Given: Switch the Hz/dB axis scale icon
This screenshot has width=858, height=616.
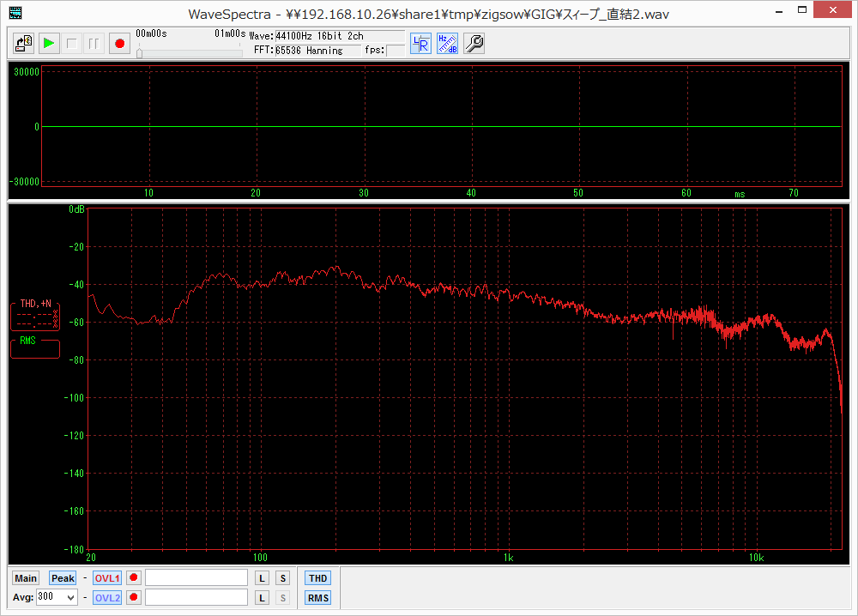Looking at the screenshot, I should point(447,44).
